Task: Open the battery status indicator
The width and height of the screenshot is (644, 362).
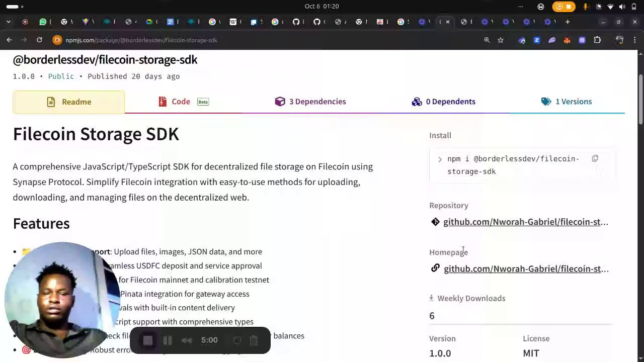Action: coord(634,7)
